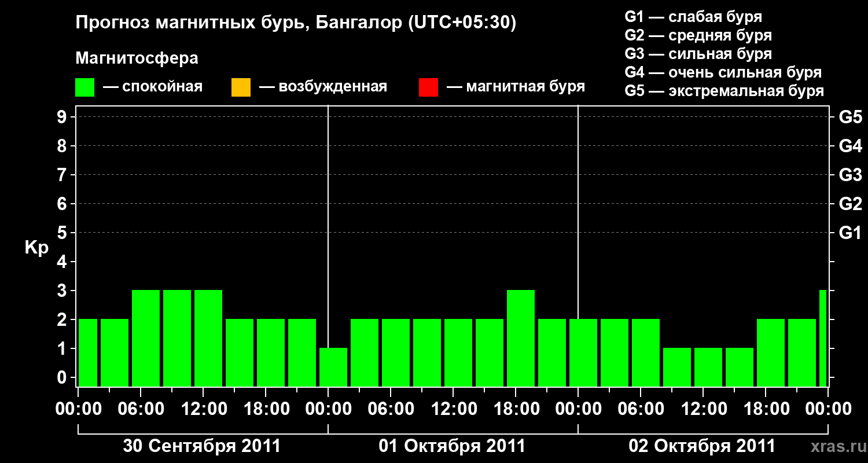Click the 12:00 label of 02 Октября

tap(703, 409)
